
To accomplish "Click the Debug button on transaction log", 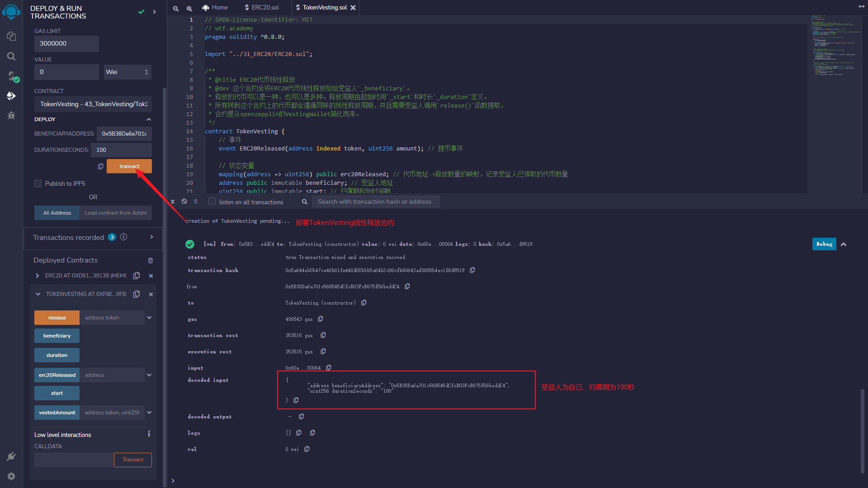I will tap(824, 244).
